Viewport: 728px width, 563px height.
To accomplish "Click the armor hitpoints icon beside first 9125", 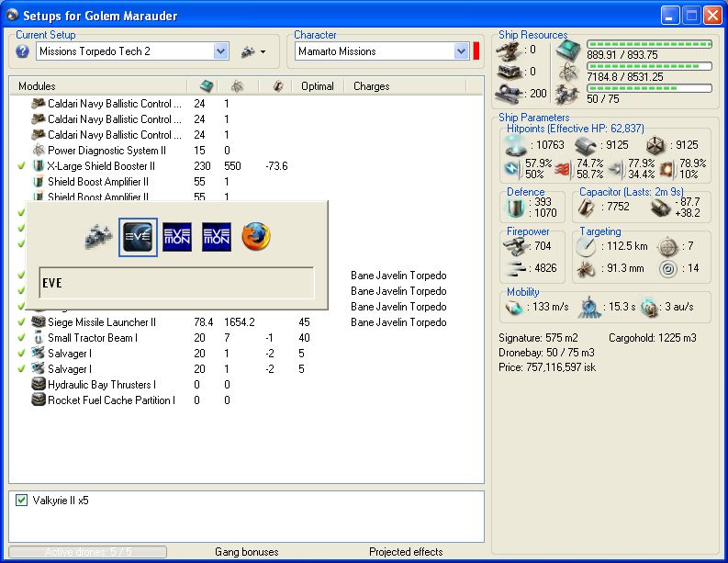I will pos(586,146).
